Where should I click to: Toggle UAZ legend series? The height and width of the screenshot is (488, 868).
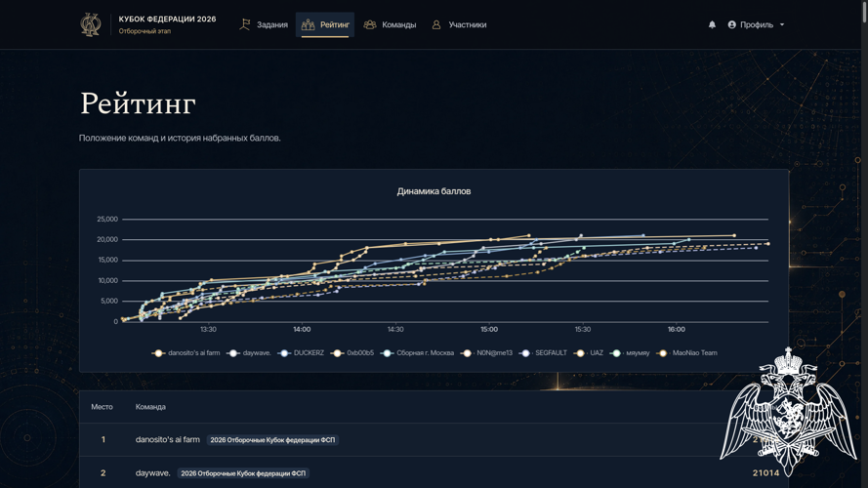[589, 353]
